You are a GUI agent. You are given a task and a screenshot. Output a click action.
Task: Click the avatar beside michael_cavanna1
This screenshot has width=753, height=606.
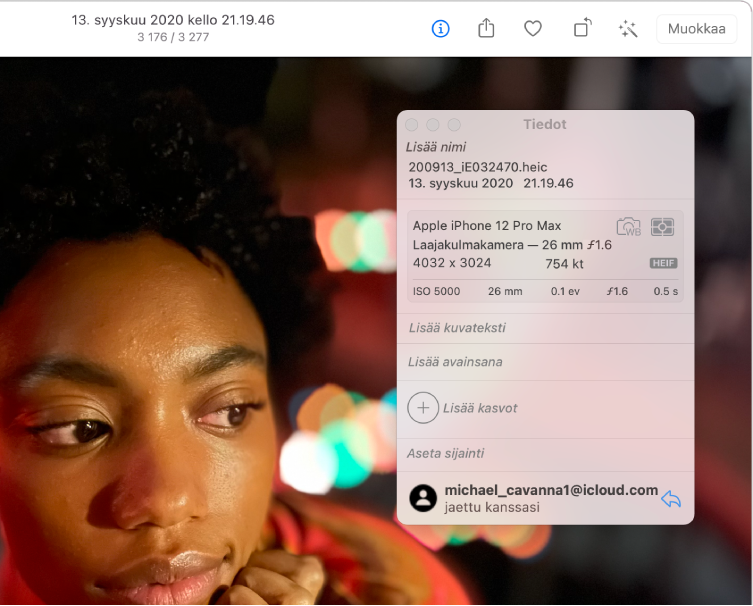pos(424,498)
